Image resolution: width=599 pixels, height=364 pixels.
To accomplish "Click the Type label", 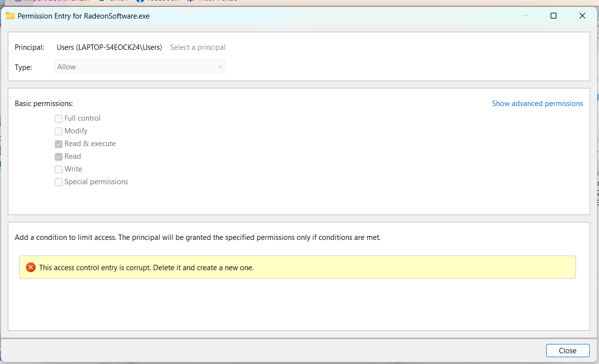I will [23, 67].
